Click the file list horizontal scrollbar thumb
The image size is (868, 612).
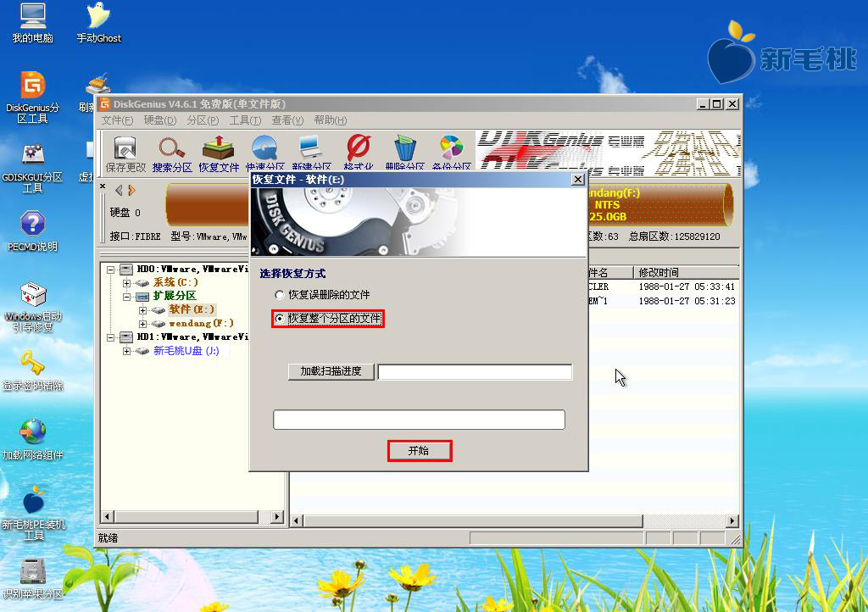click(x=473, y=521)
